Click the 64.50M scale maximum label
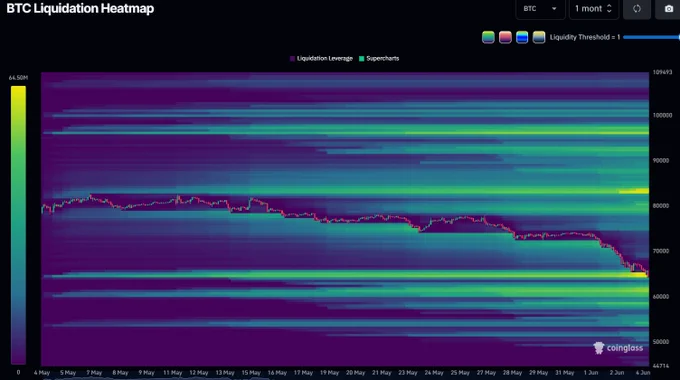Viewport: 680px width, 380px height. [x=18, y=78]
